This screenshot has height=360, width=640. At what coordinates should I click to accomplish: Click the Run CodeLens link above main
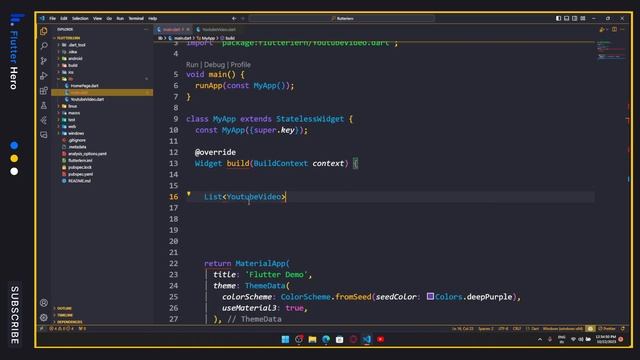click(x=192, y=64)
